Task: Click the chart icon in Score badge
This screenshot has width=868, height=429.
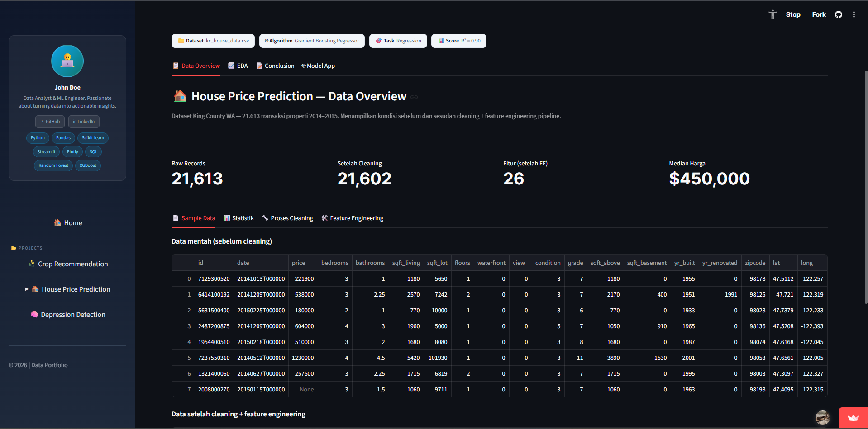Action: pyautogui.click(x=441, y=41)
